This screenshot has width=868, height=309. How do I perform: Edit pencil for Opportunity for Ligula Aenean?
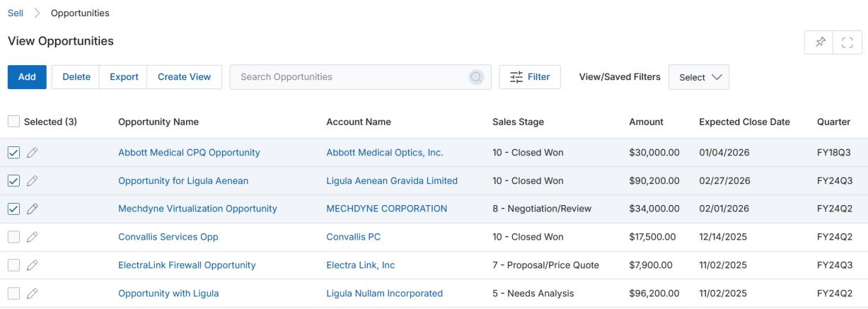[32, 180]
